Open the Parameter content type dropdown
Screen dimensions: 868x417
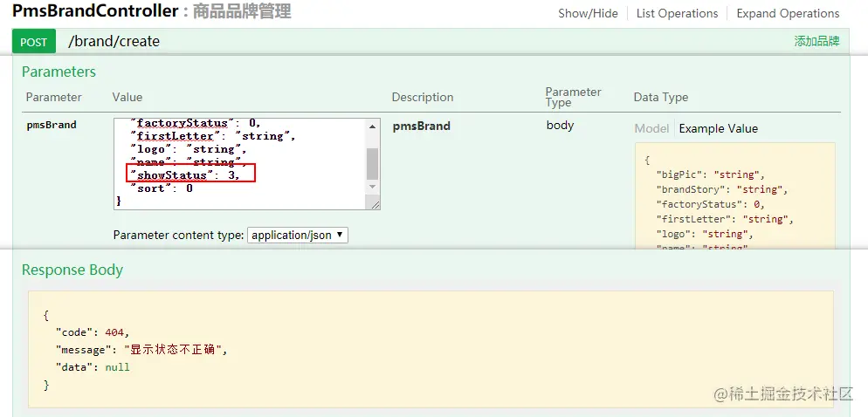tap(297, 235)
